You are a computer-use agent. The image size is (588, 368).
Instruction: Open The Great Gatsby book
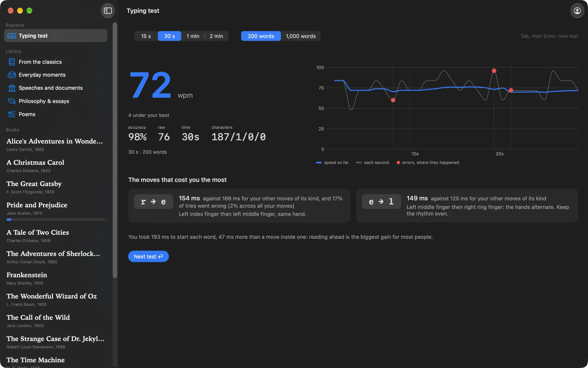[56, 187]
